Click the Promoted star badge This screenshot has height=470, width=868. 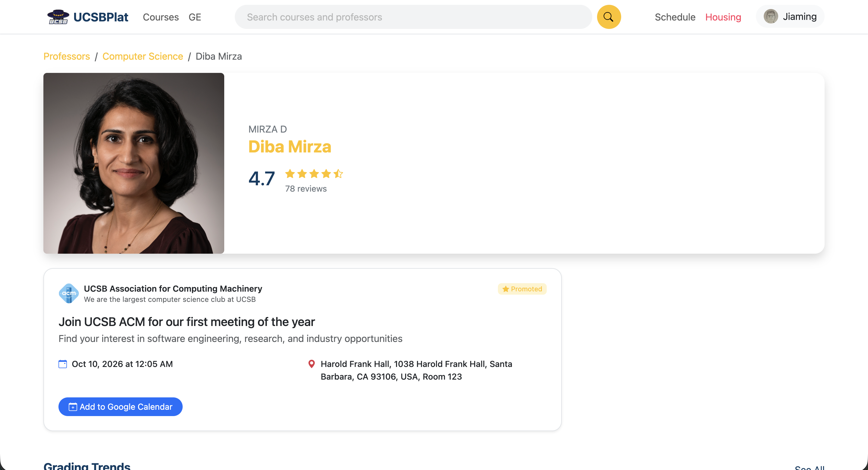(x=522, y=289)
